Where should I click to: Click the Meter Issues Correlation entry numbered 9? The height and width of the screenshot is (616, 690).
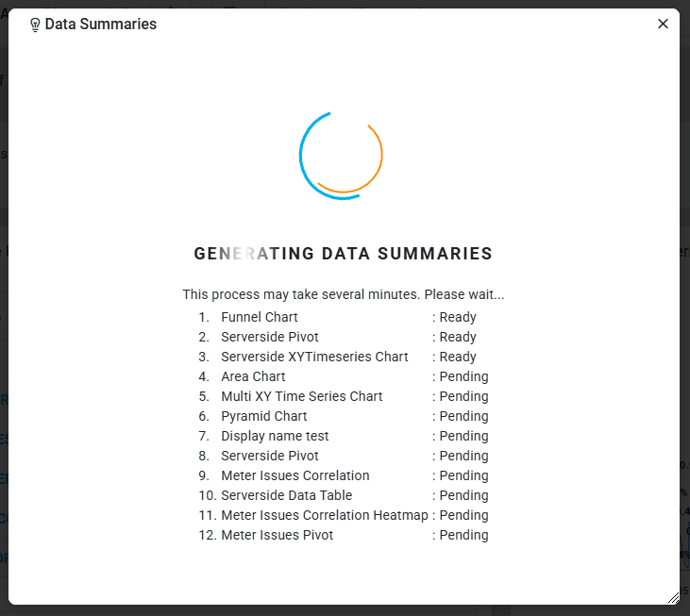295,475
